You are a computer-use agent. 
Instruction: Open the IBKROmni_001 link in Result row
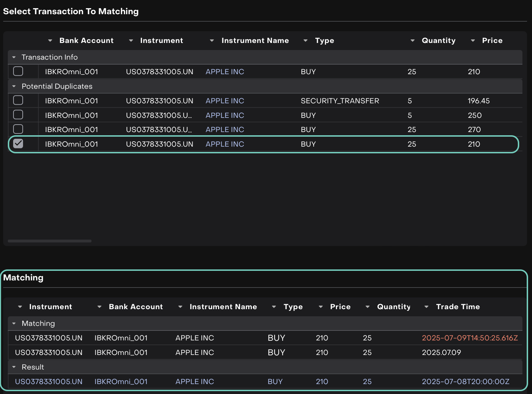click(x=121, y=382)
